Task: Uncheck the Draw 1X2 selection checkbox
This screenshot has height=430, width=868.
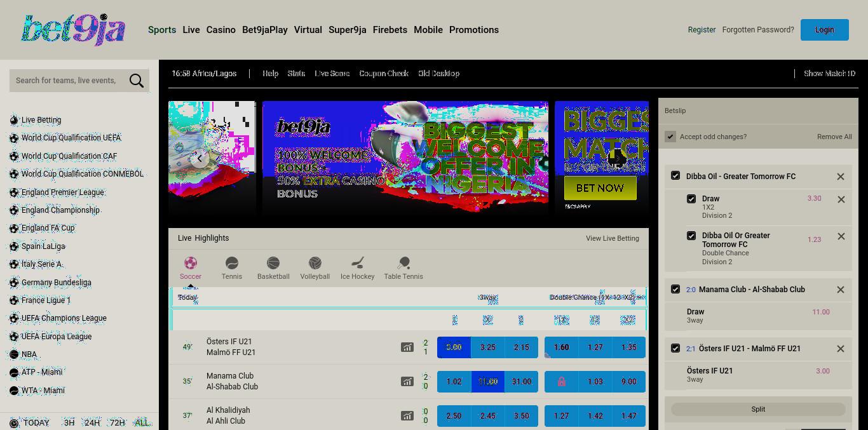Action: click(x=691, y=199)
